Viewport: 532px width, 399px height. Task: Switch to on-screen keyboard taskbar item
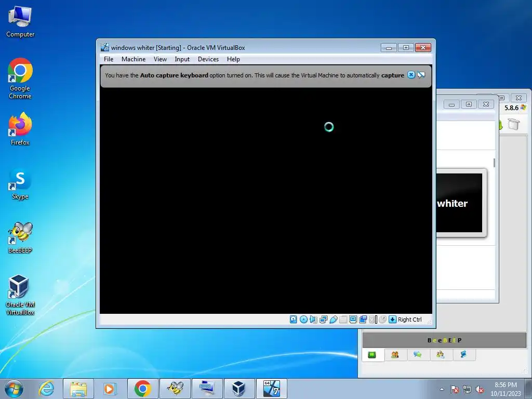click(207, 389)
